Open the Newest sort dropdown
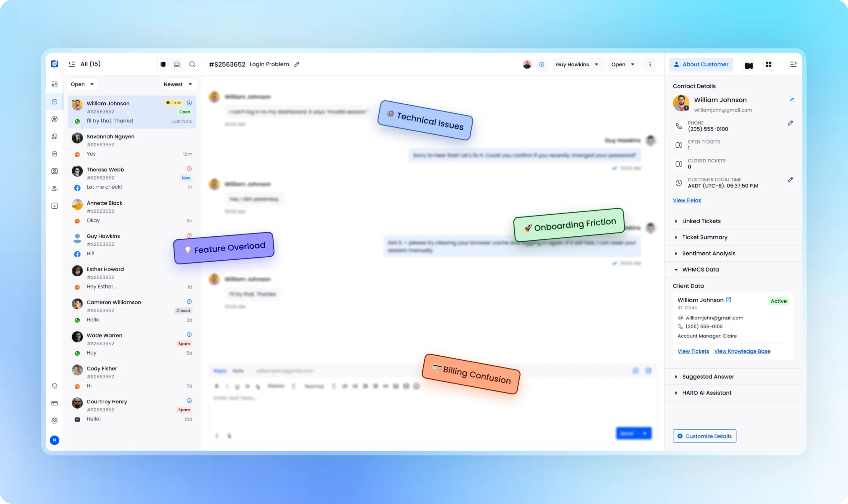848x504 pixels. coord(178,84)
